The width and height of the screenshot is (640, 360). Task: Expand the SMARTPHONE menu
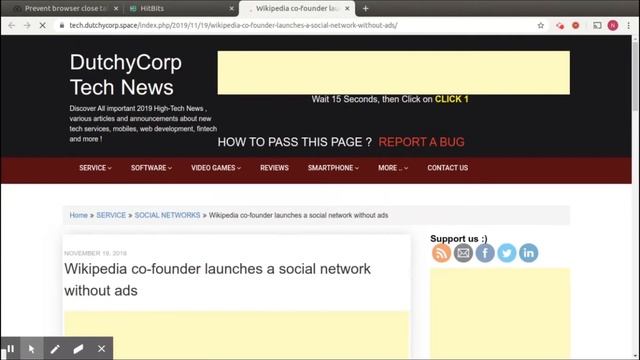[x=333, y=168]
